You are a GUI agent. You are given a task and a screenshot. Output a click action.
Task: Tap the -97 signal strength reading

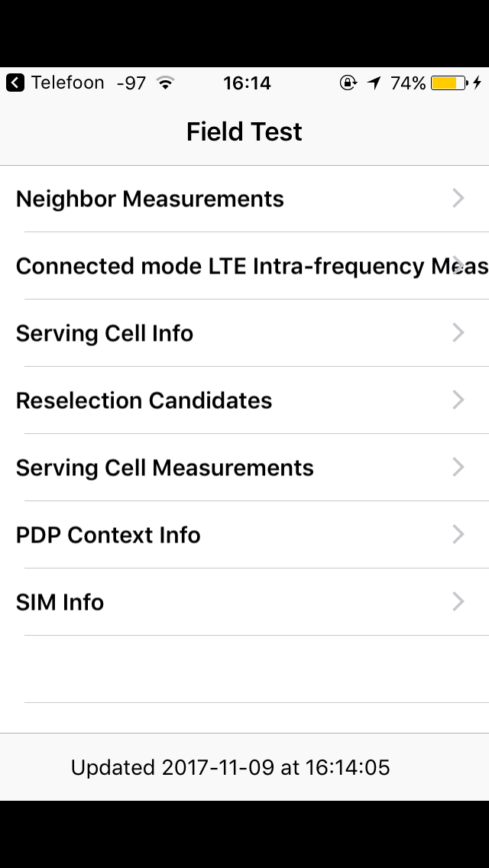[x=131, y=83]
